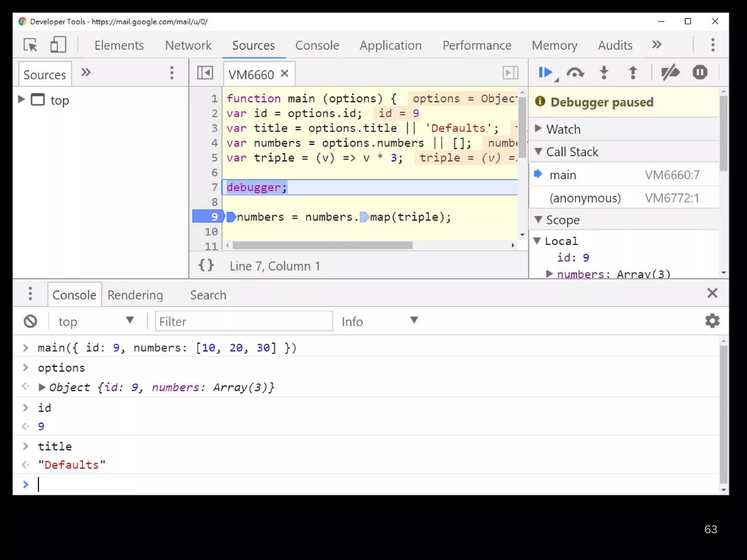Click the code editor vertical scrollbar

(x=522, y=128)
